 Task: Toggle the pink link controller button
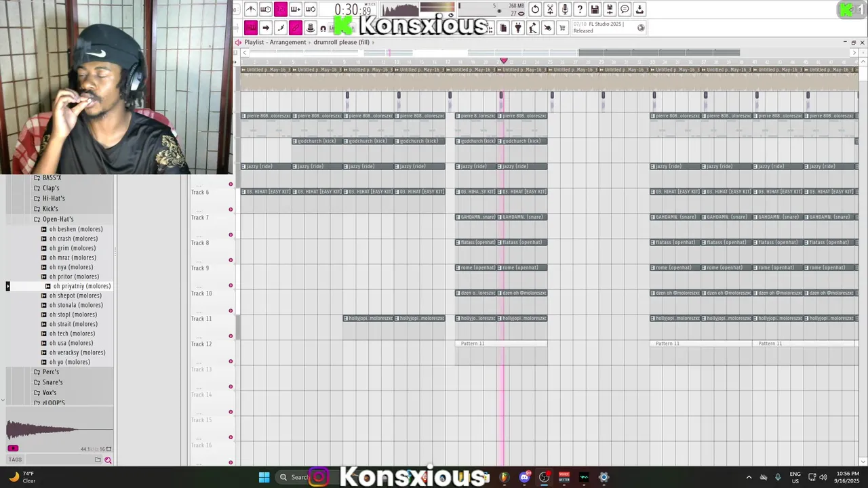(296, 28)
